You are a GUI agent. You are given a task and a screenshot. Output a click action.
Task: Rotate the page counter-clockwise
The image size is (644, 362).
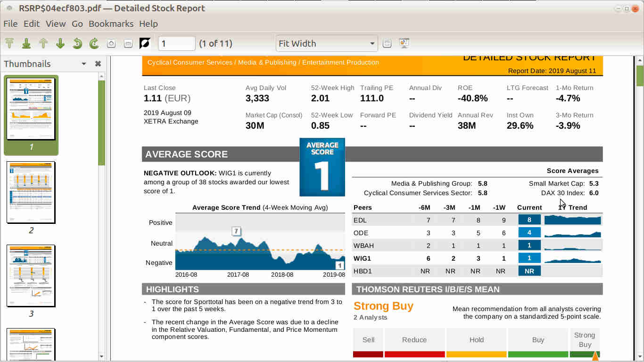[77, 43]
